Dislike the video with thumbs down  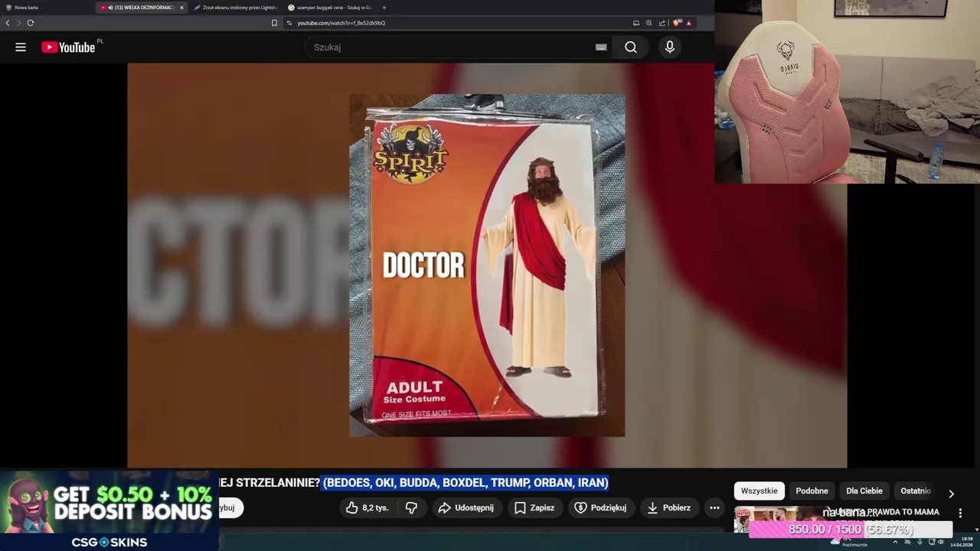click(x=411, y=507)
